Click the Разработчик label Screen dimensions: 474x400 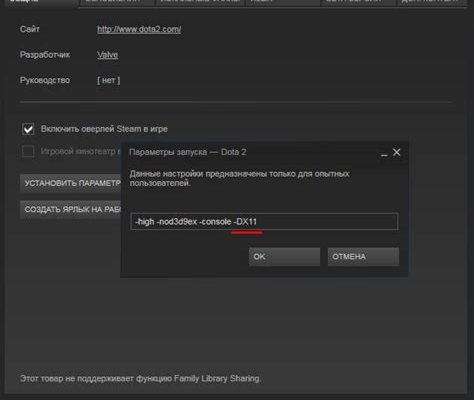click(45, 55)
